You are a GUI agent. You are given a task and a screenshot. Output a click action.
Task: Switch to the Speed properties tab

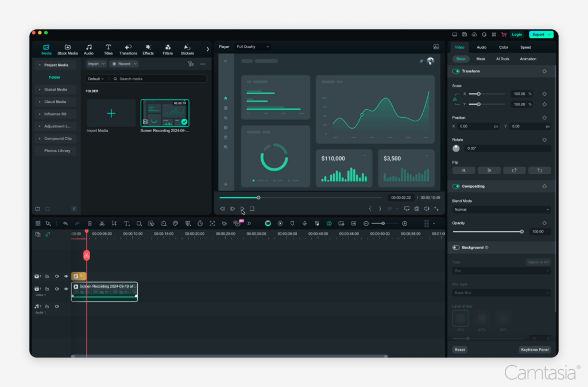(525, 48)
